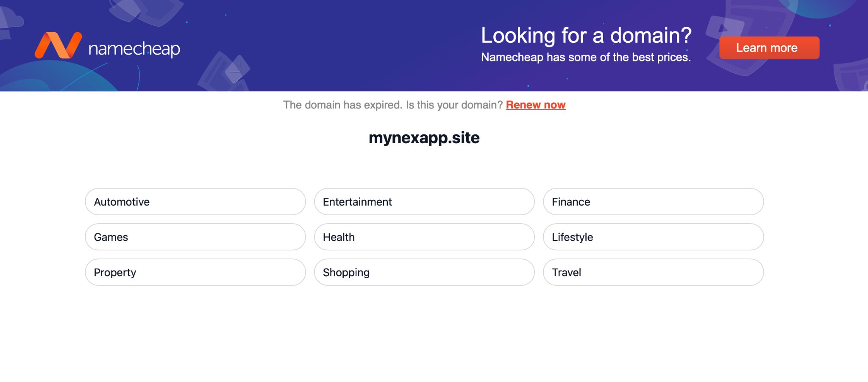Click the 'Looking for a domain?' headline
This screenshot has height=382, width=868.
coord(587,36)
